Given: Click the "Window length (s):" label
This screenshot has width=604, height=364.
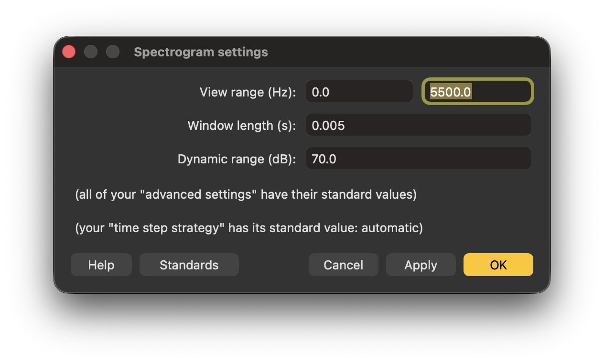Looking at the screenshot, I should pyautogui.click(x=242, y=126).
